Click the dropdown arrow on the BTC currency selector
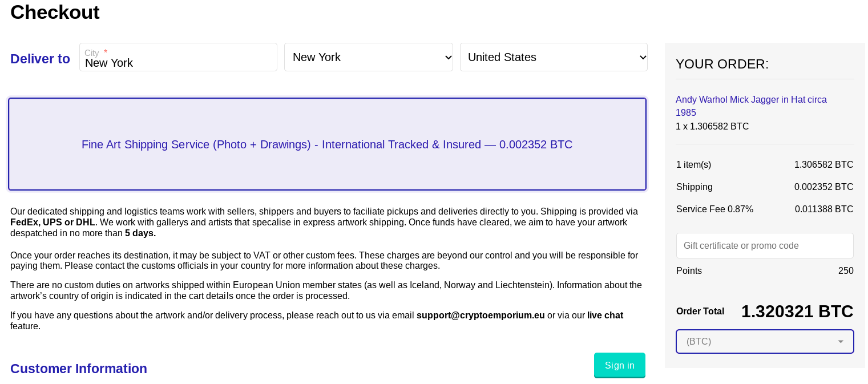868x384 pixels. click(840, 342)
